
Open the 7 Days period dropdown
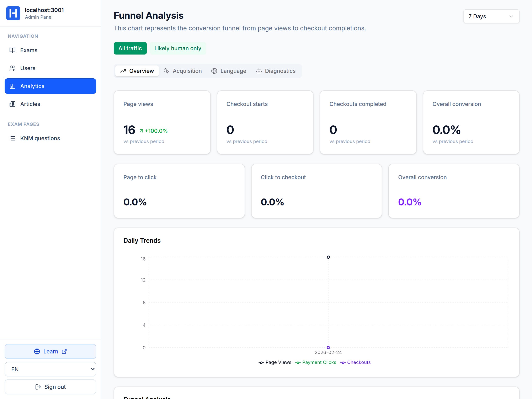[x=491, y=16]
